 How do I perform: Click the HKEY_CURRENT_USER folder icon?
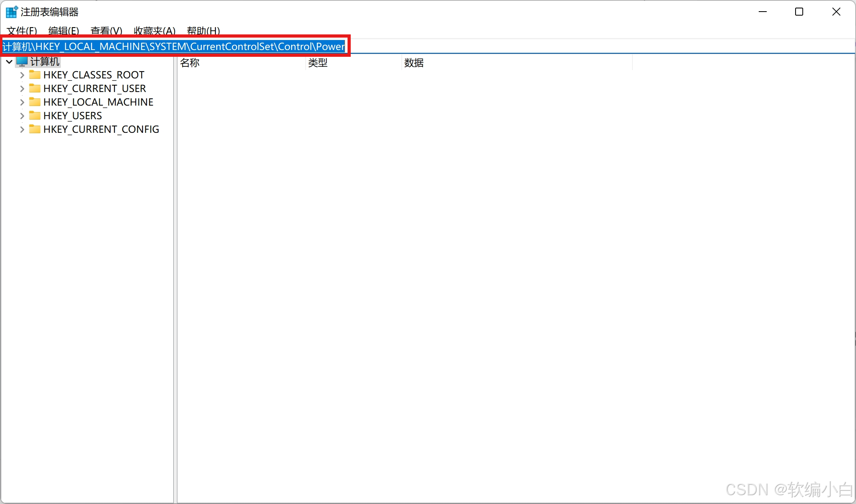(x=35, y=88)
